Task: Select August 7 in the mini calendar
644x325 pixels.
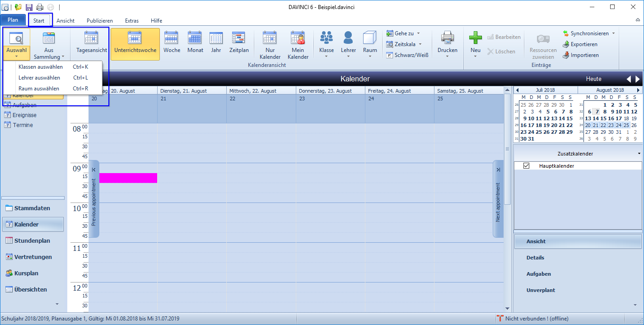Action: point(597,112)
